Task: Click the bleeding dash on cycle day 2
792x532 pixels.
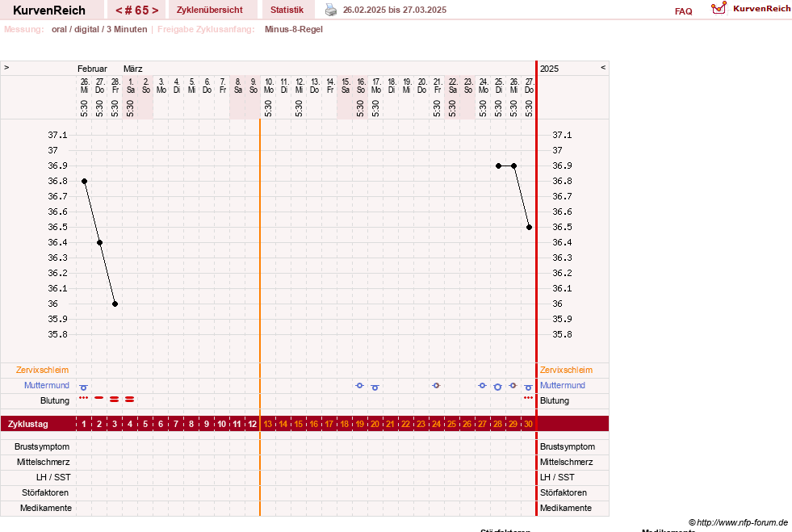Action: point(99,398)
